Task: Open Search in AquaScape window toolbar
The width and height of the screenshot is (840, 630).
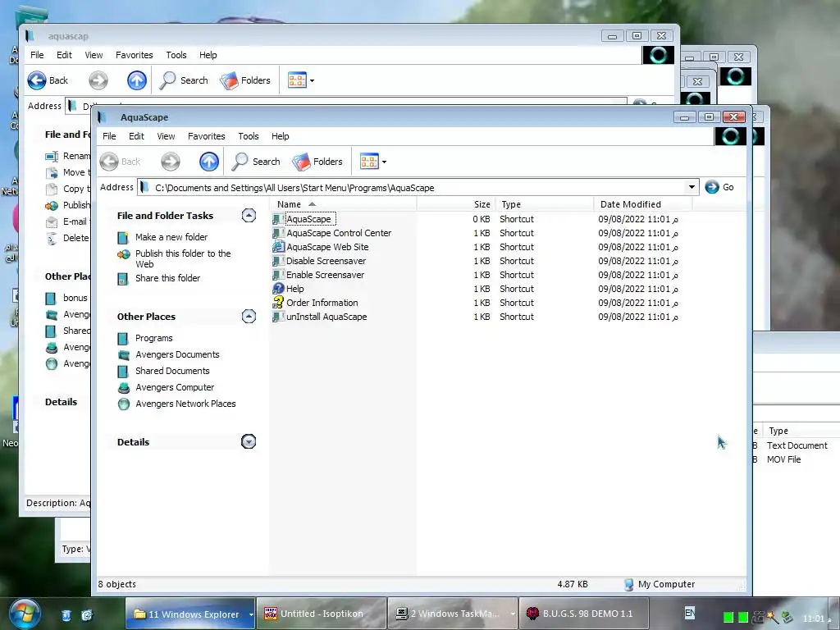Action: [256, 162]
